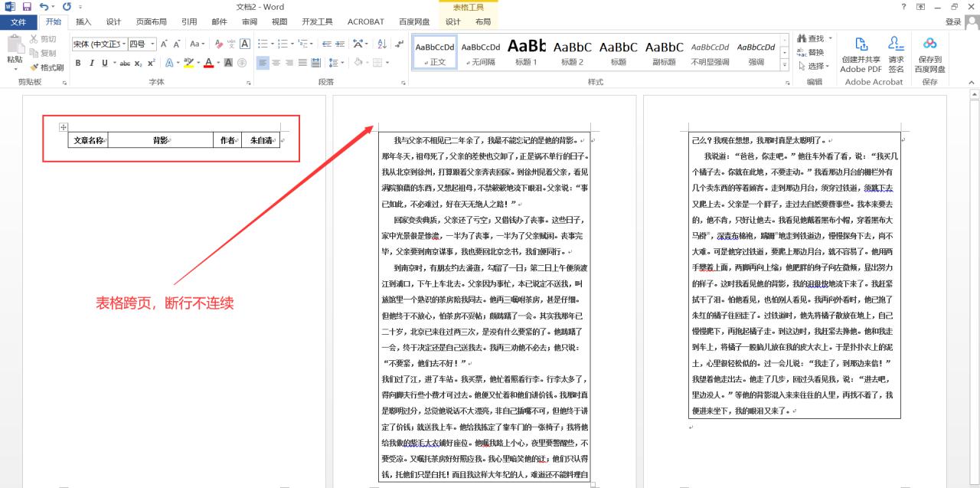Open the font dialog launcher
This screenshot has width=980, height=488.
click(249, 82)
